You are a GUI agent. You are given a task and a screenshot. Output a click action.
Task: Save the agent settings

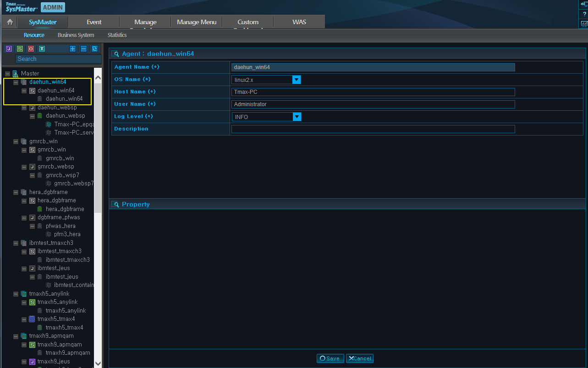point(330,358)
